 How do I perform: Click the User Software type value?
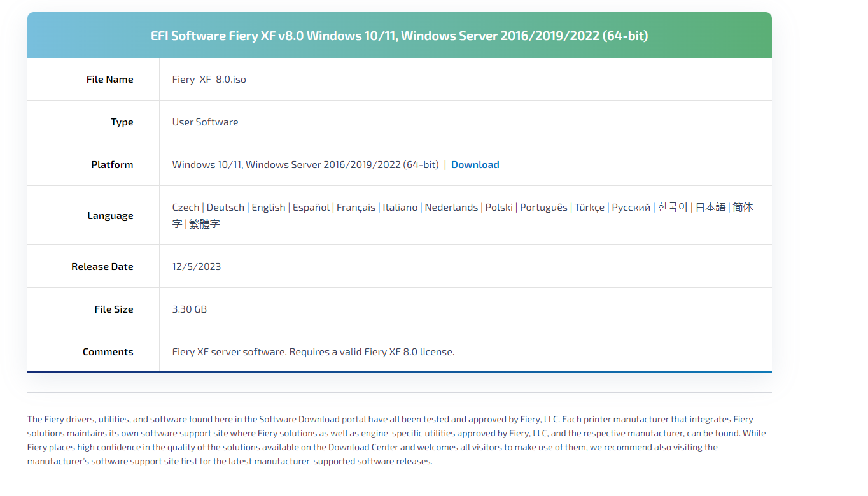coord(205,122)
